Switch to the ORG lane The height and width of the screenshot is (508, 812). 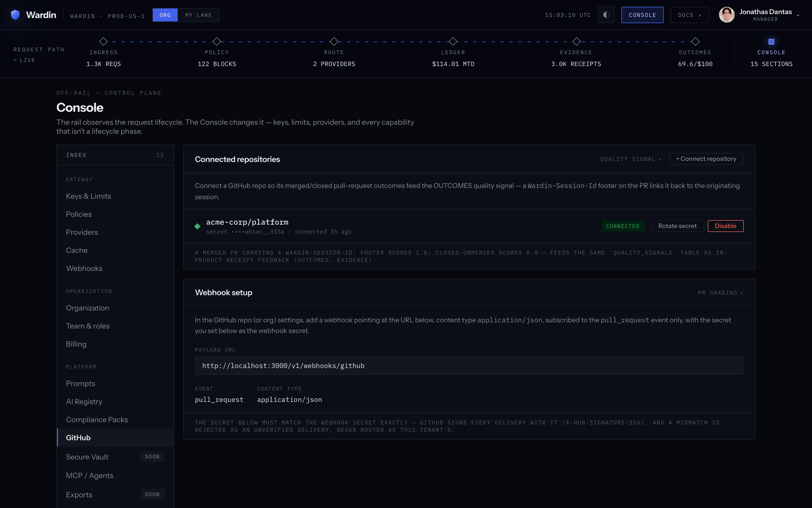[x=165, y=15]
